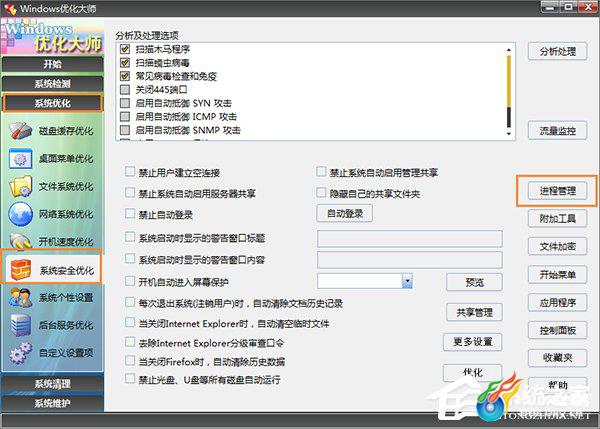Viewport: 600px width, 429px height.
Task: Click the options list scrollbar thumb
Action: (x=509, y=82)
